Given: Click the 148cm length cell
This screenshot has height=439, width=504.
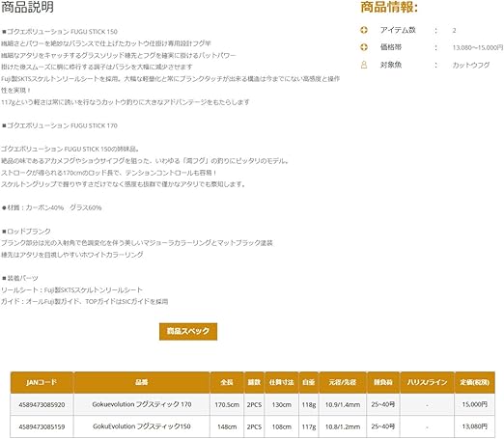Looking at the screenshot, I should [x=227, y=426].
